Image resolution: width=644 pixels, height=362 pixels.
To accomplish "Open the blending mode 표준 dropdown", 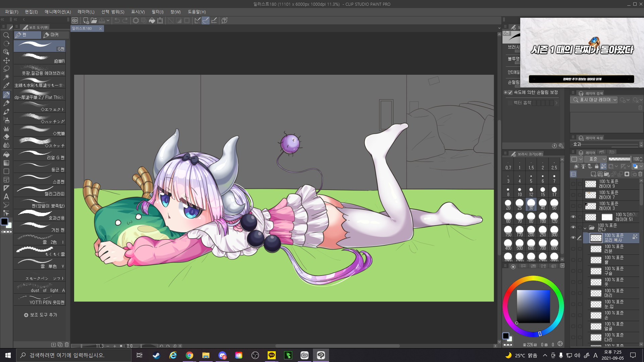I will (595, 159).
